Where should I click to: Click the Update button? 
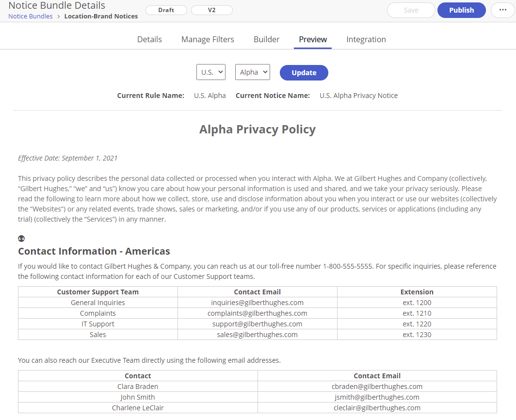(304, 72)
